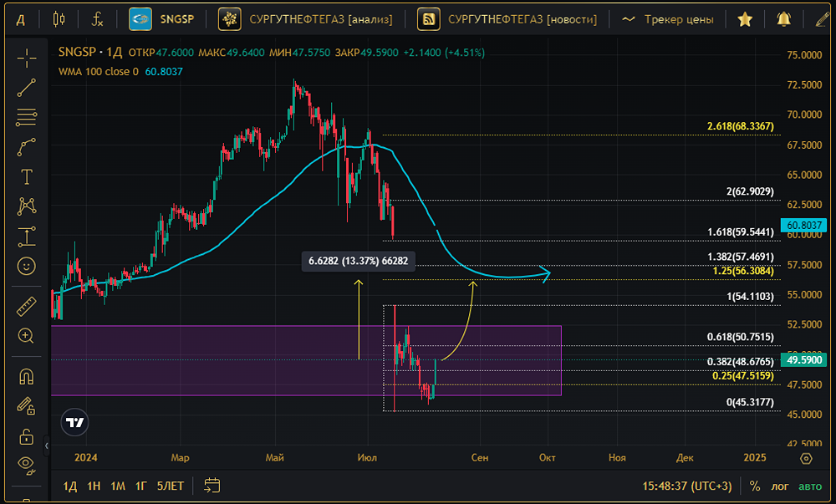Select the price range projection tool
Viewport: 836px width, 504px height.
[27, 236]
